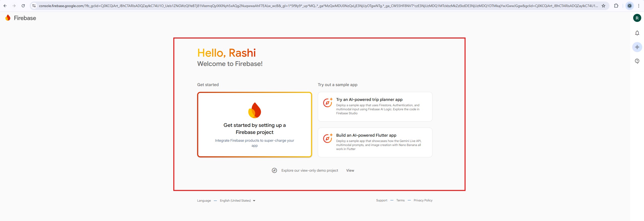Click the Firebase flame logo in header
644x221 pixels.
point(8,18)
